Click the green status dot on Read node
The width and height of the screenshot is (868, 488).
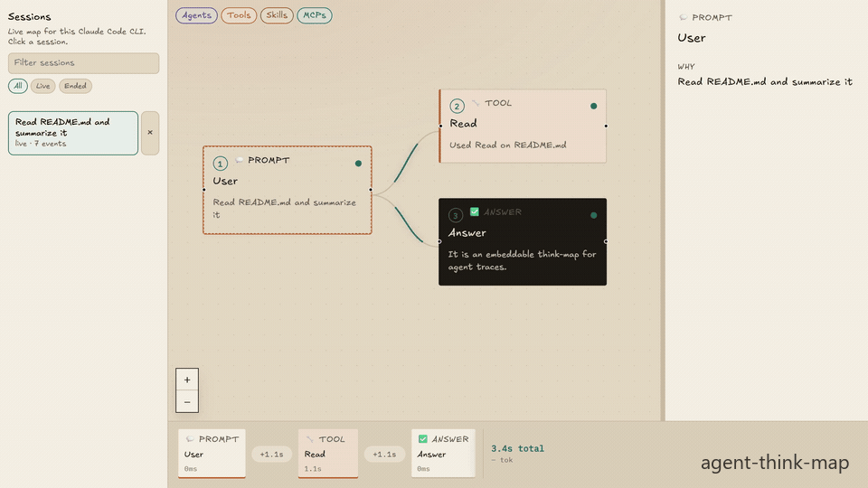point(593,106)
